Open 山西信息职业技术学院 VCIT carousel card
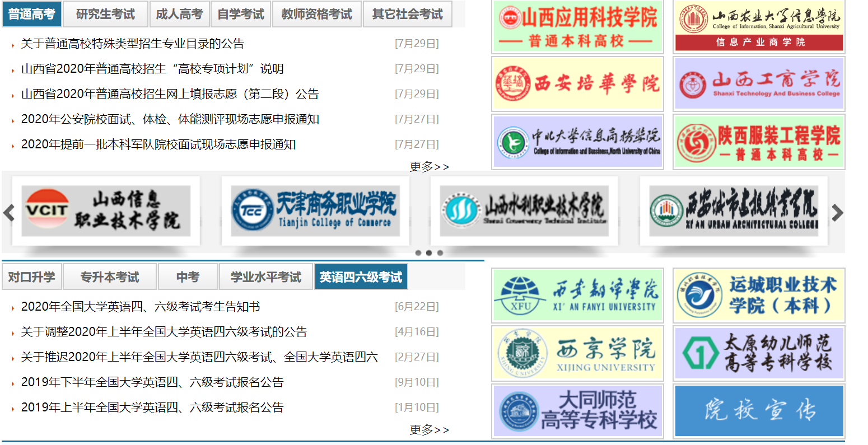This screenshot has height=445, width=868. click(106, 211)
